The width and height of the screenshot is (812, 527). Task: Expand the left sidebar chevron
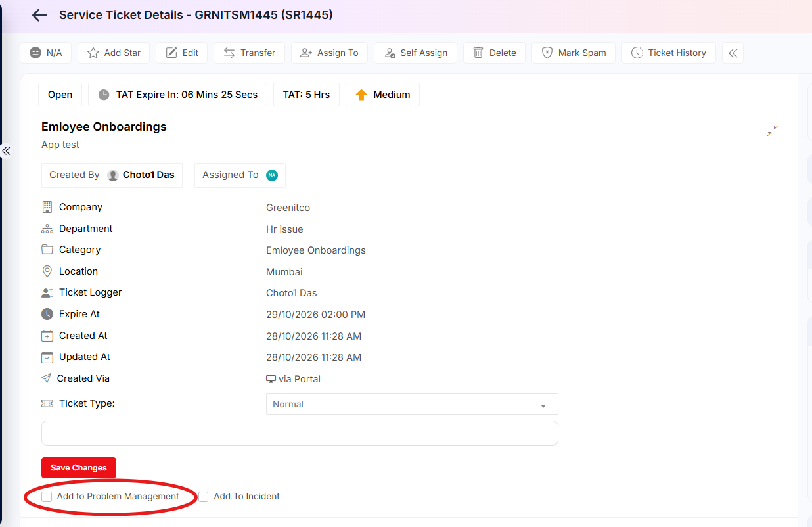coord(6,151)
